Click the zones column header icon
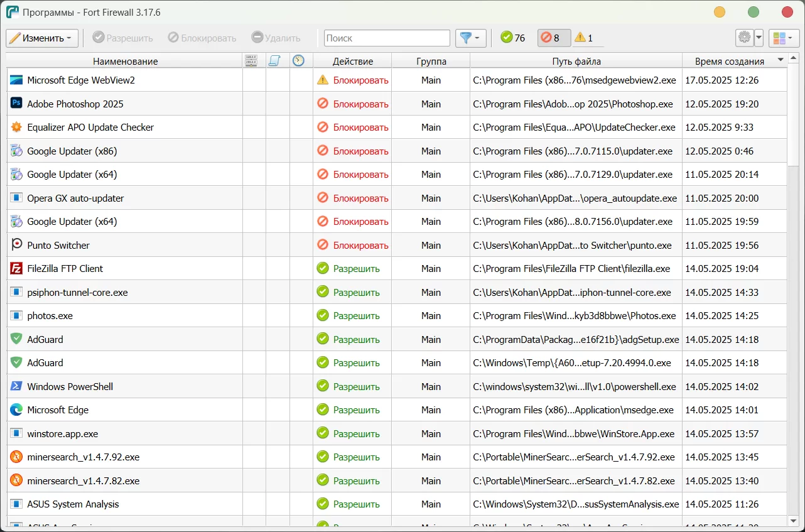 point(251,60)
